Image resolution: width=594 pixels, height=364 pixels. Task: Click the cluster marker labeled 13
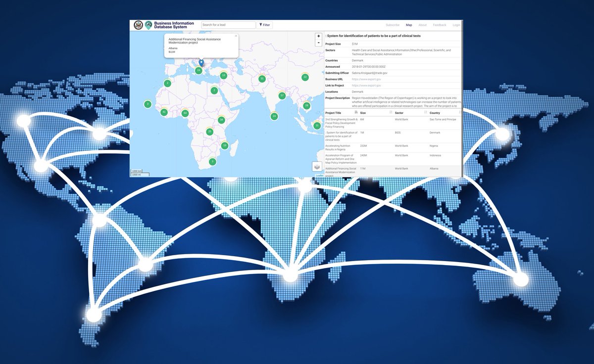(x=223, y=76)
